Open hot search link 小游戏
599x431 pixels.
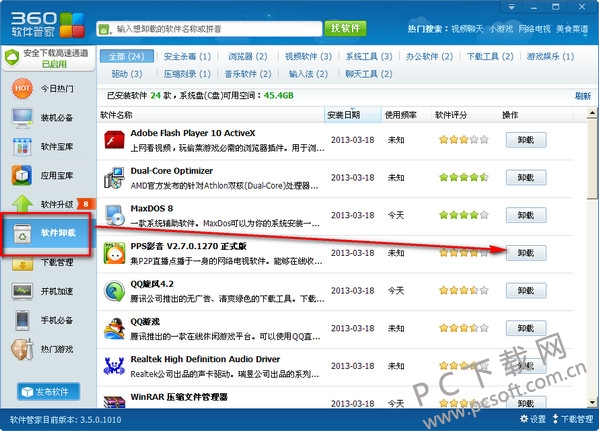501,29
